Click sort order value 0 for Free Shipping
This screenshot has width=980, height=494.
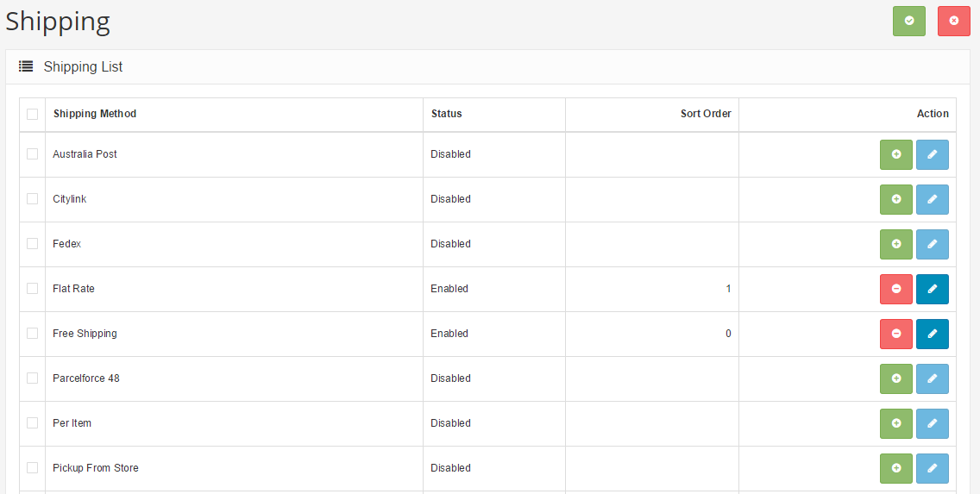(x=728, y=334)
